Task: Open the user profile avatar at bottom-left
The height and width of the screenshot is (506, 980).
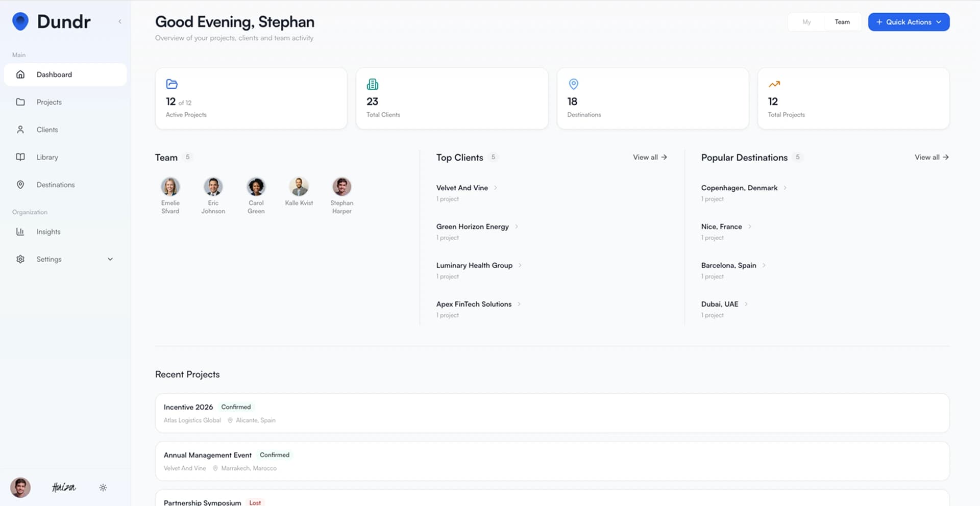Action: 20,488
